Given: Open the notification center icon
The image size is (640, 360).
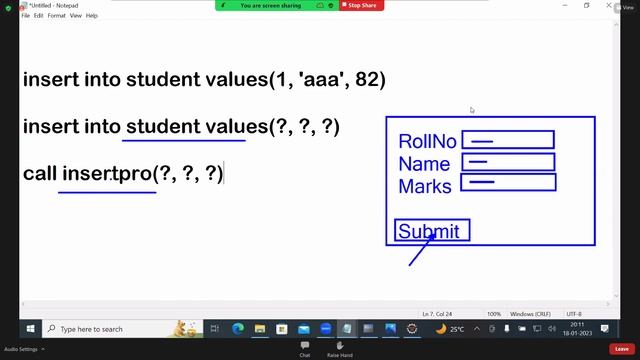Looking at the screenshot, I should pyautogui.click(x=605, y=329).
